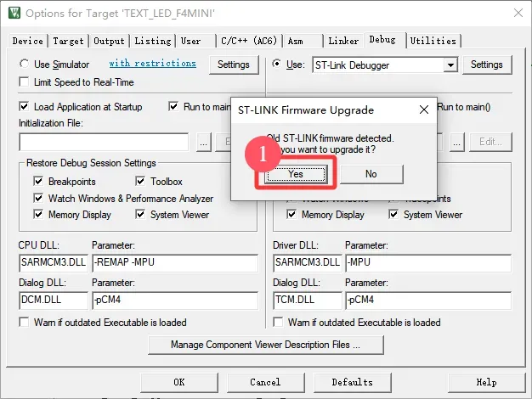Screen dimensions: 532x399
Task: Open ST-Link Debugger Settings button
Action: coord(487,65)
